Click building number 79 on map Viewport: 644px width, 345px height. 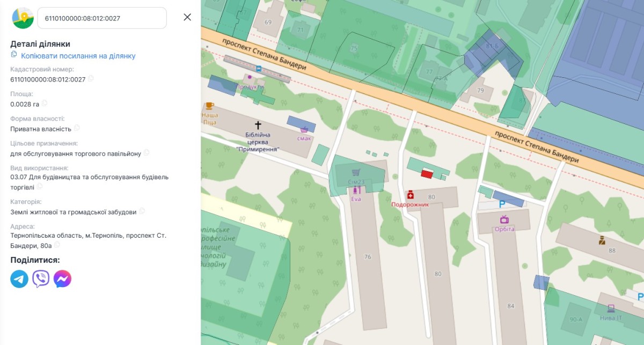480,90
